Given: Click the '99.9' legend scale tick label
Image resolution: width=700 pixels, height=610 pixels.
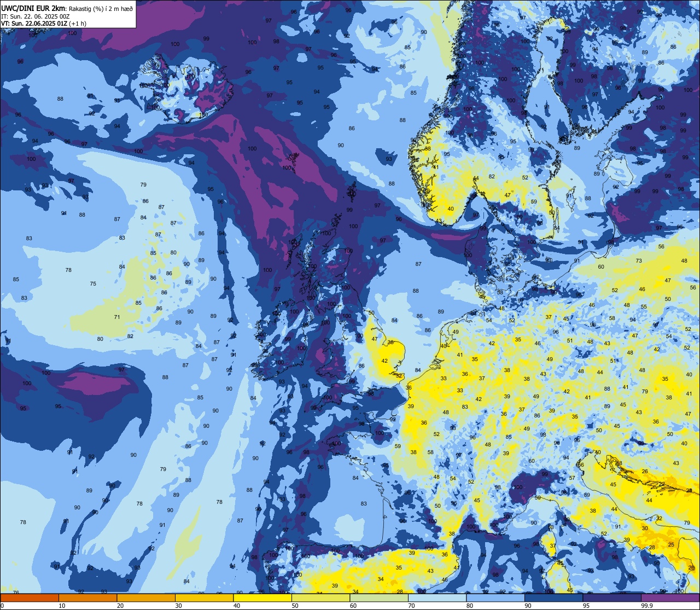Looking at the screenshot, I should click(x=646, y=606).
